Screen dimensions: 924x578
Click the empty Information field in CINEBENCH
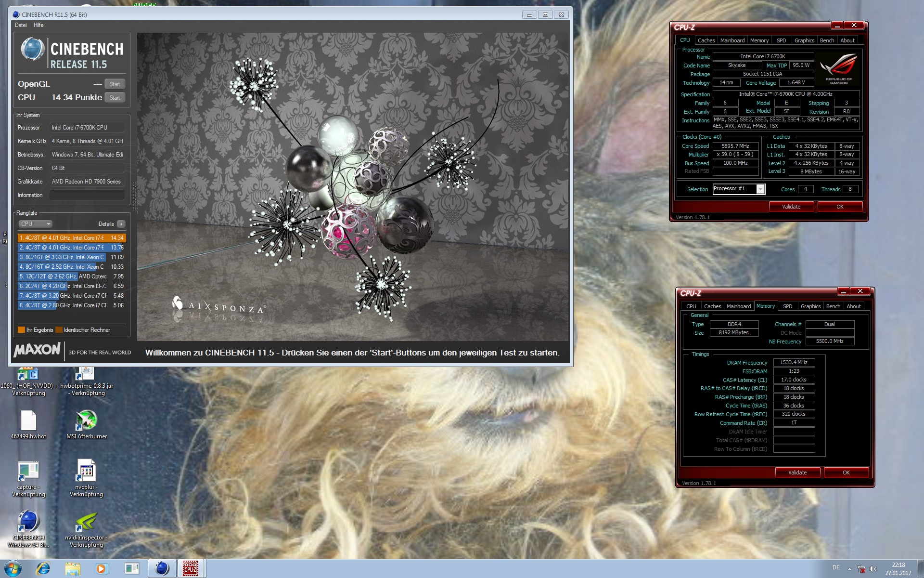(87, 195)
